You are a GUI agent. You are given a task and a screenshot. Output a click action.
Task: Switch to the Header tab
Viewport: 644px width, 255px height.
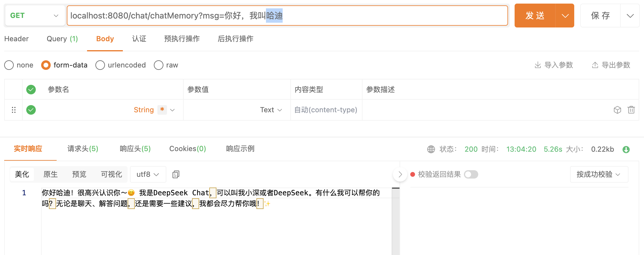[16, 39]
